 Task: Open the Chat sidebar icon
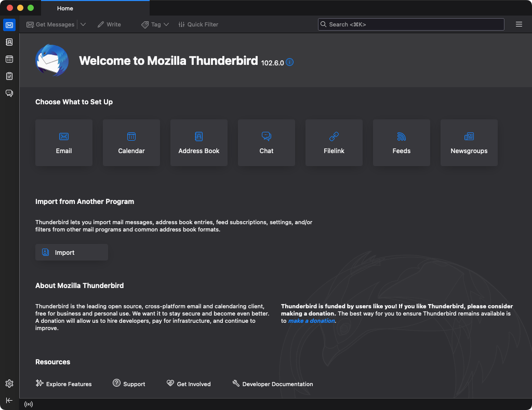[9, 93]
